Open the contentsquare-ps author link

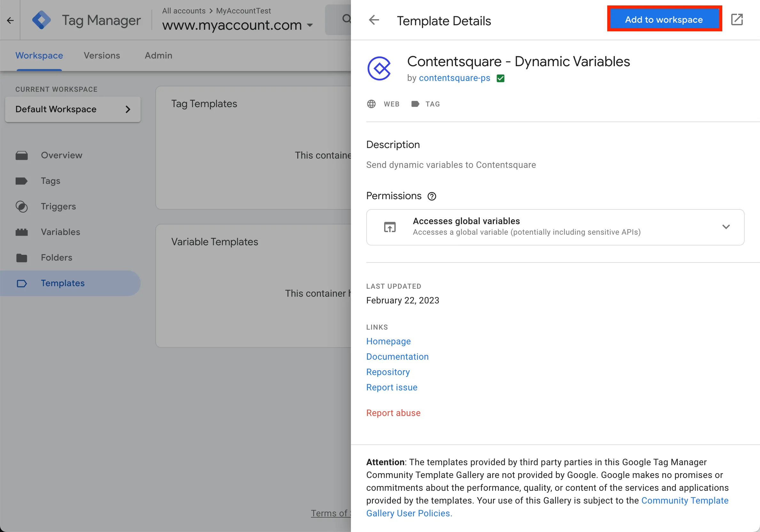click(454, 78)
